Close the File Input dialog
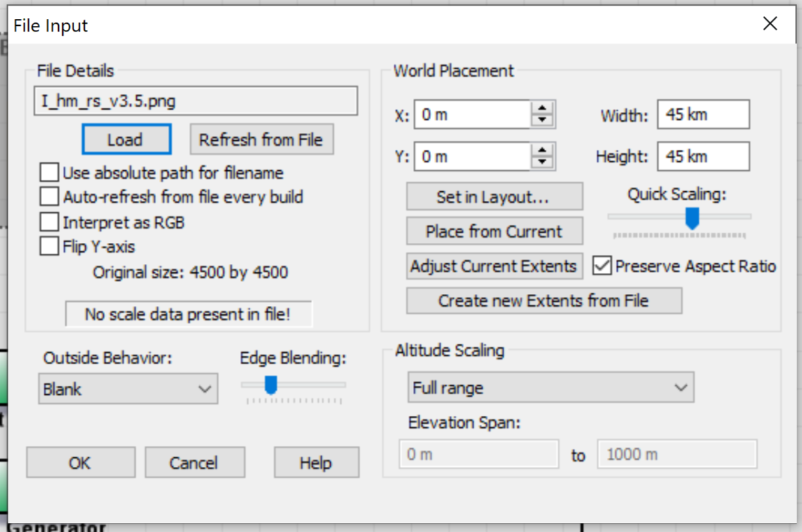The width and height of the screenshot is (802, 532). coord(770,24)
